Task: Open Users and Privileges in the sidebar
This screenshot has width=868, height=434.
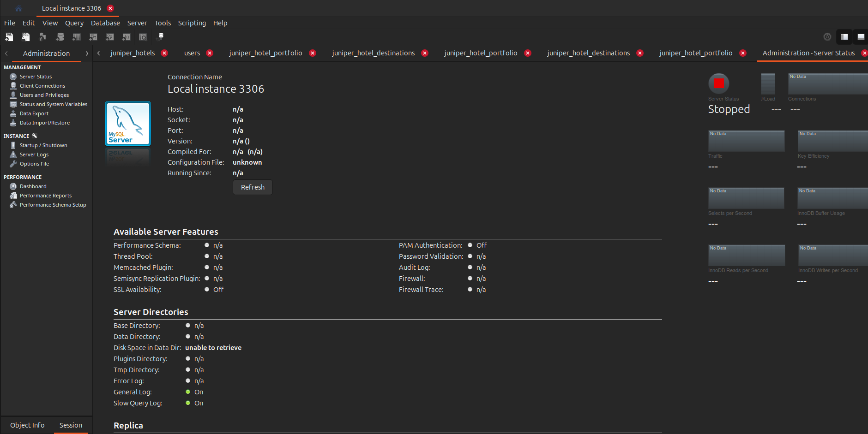Action: point(44,95)
